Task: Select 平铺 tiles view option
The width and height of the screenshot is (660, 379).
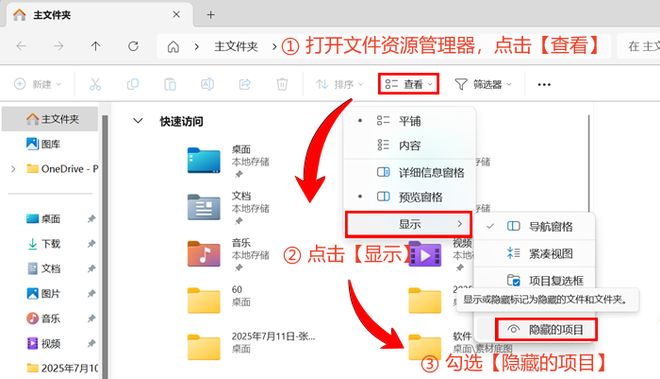Action: (410, 121)
